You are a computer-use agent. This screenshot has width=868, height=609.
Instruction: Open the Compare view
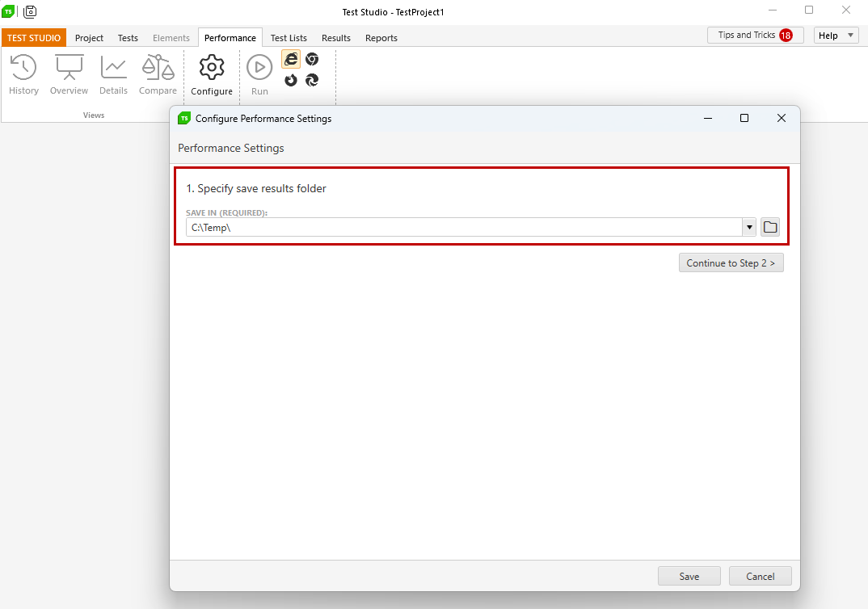(158, 74)
